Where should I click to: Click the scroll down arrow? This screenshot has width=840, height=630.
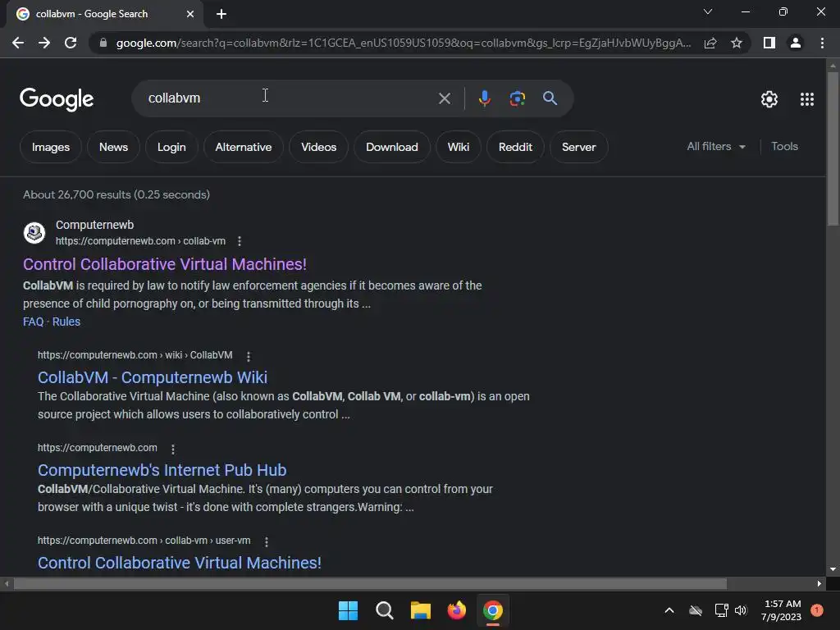pyautogui.click(x=833, y=569)
